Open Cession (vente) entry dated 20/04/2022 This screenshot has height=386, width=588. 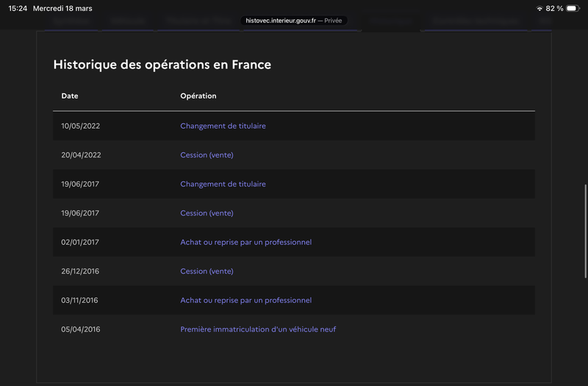point(207,155)
